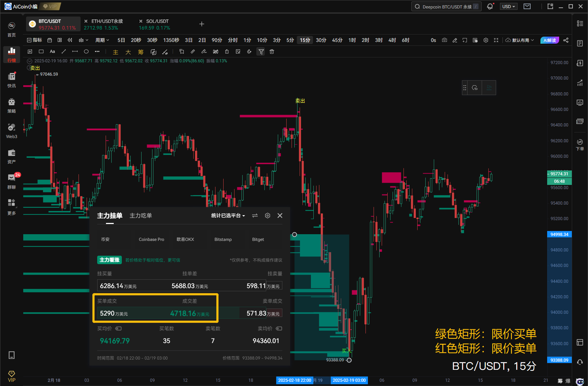Select the rectangle drawing tool
Image resolution: width=588 pixels, height=386 pixels.
[41, 51]
